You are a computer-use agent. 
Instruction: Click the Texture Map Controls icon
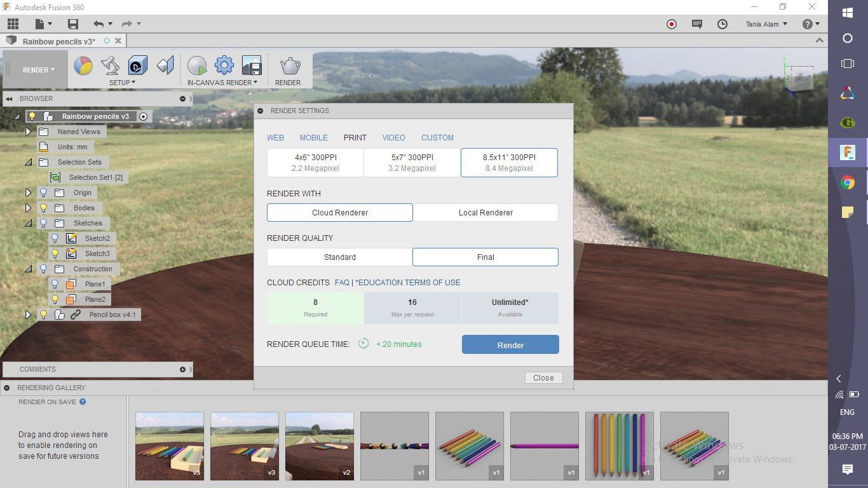tap(165, 65)
